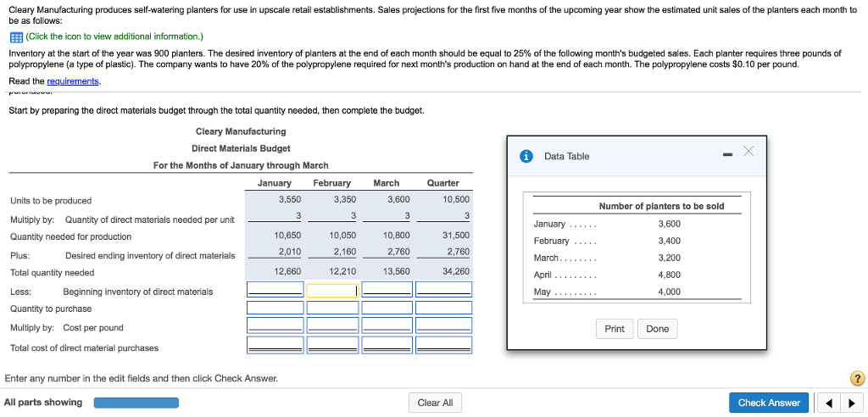This screenshot has height=417, width=868.
Task: Click April sales value 4,800 in Data Table
Action: pos(670,275)
